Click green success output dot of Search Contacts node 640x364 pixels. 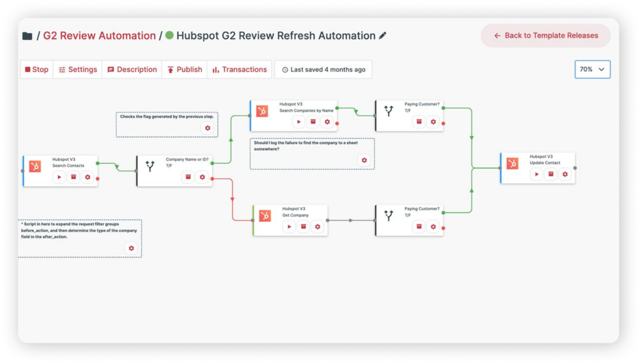tap(97, 164)
